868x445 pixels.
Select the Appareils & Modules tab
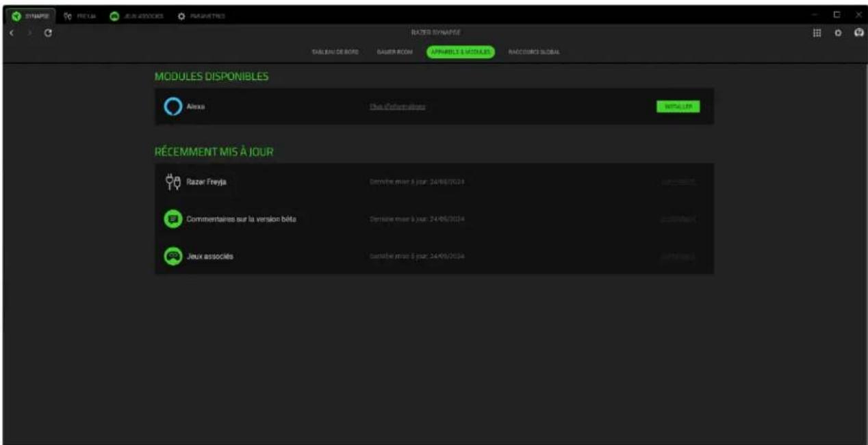pyautogui.click(x=460, y=52)
